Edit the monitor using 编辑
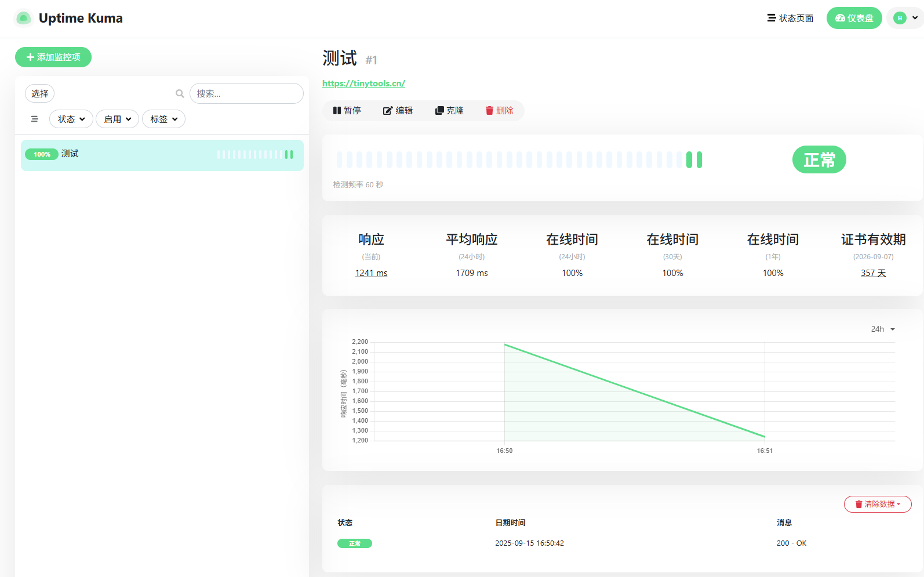924x577 pixels. click(x=398, y=111)
